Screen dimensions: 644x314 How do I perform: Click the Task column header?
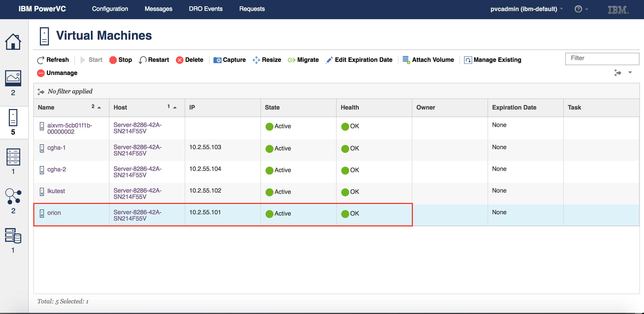[x=574, y=108]
